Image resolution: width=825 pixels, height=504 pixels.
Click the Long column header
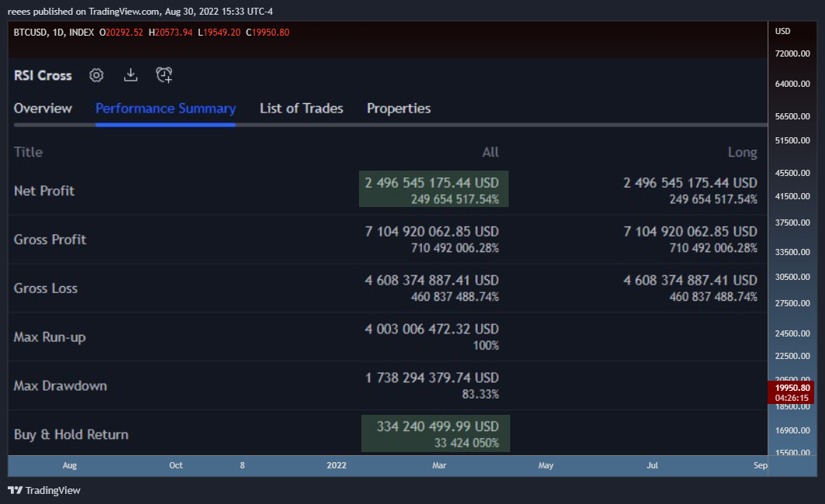click(742, 152)
